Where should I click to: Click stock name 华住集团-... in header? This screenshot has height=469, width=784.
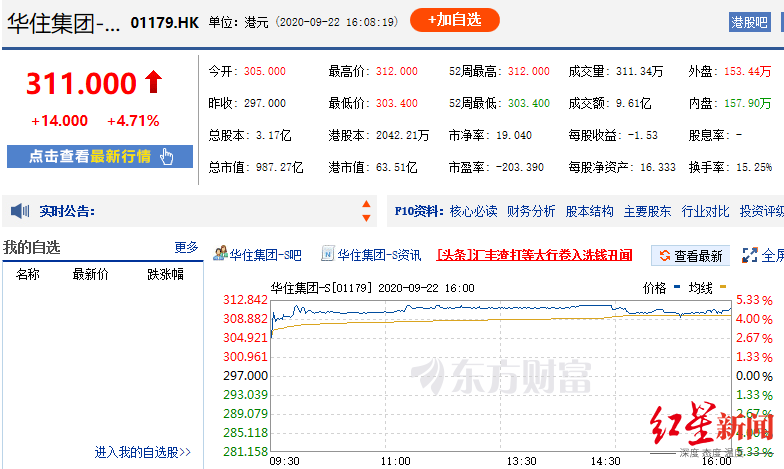pos(64,23)
